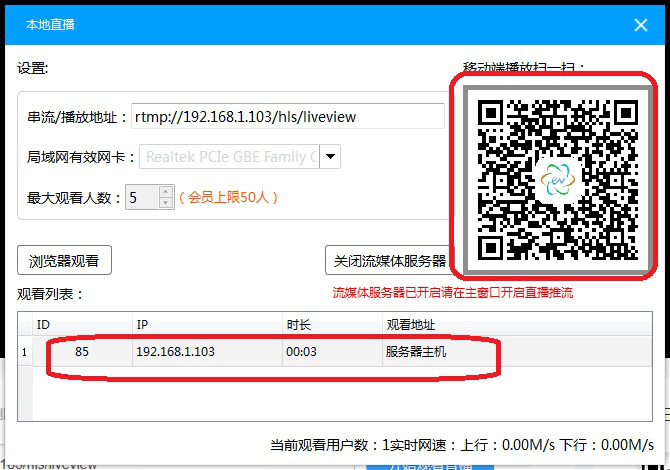
Task: Click the IP column header
Action: coord(207,324)
